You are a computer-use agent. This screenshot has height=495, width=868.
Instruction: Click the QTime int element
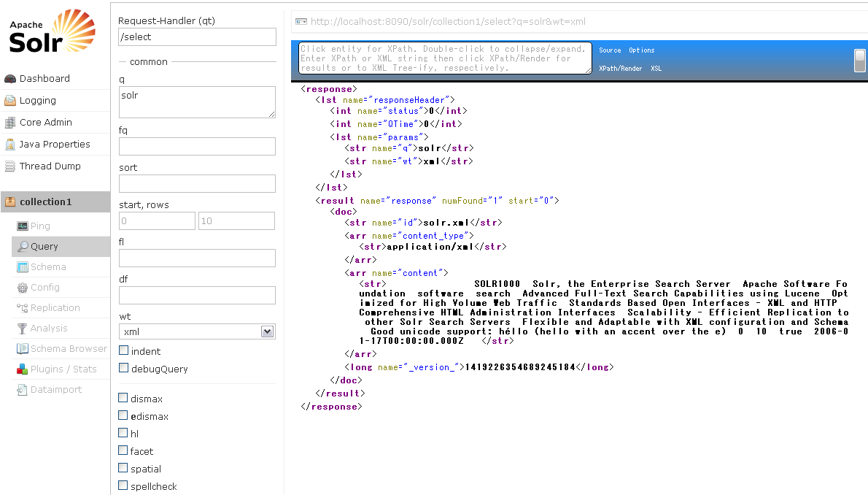pos(396,124)
